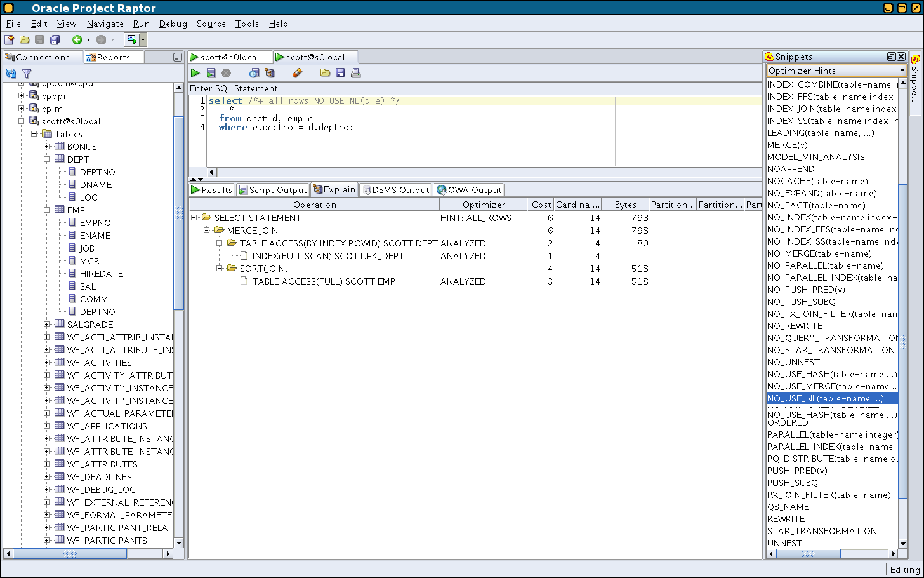Image resolution: width=924 pixels, height=578 pixels.
Task: Collapse the Tables folder node
Action: [x=34, y=133]
